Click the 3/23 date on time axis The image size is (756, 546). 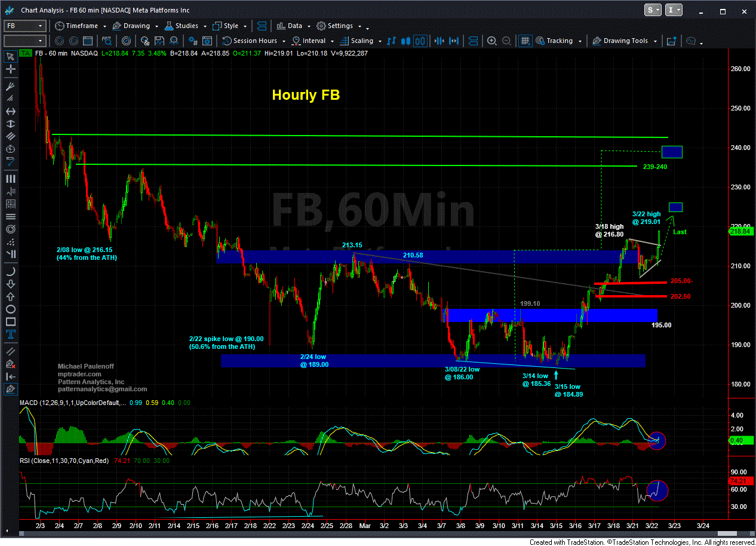pyautogui.click(x=674, y=525)
